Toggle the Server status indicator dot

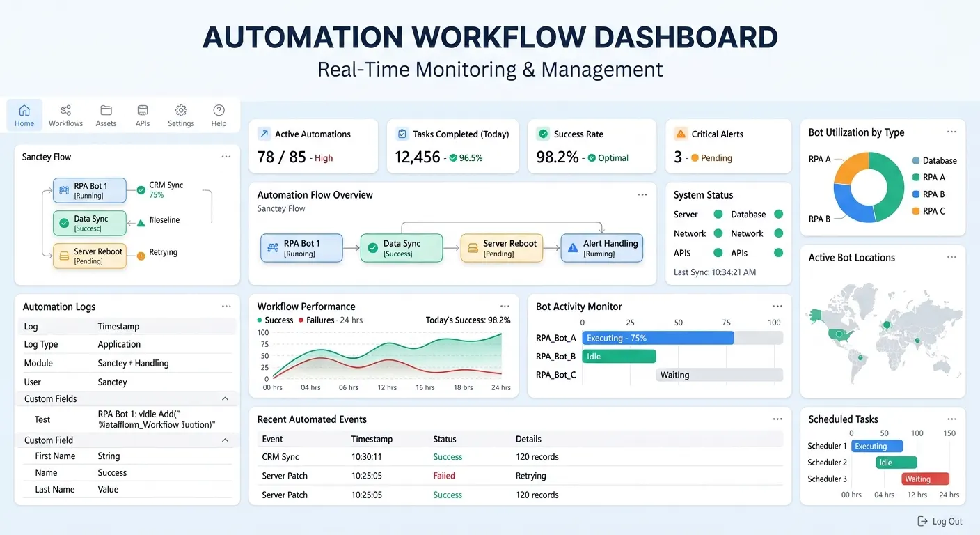point(717,215)
